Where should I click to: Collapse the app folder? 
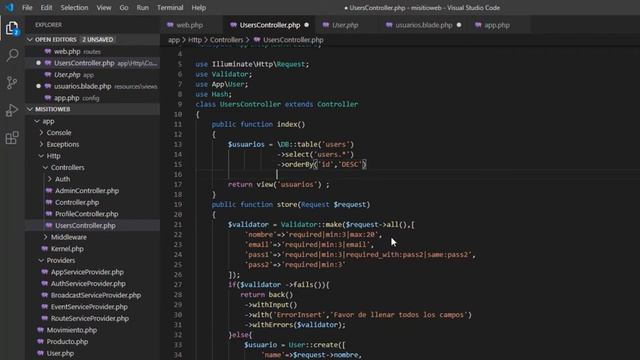coord(37,121)
